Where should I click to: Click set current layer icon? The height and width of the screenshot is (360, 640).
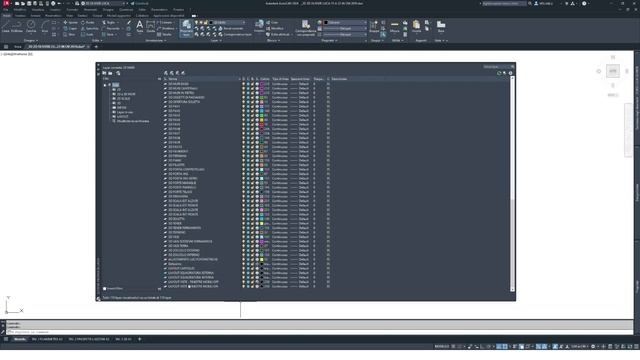pos(183,73)
